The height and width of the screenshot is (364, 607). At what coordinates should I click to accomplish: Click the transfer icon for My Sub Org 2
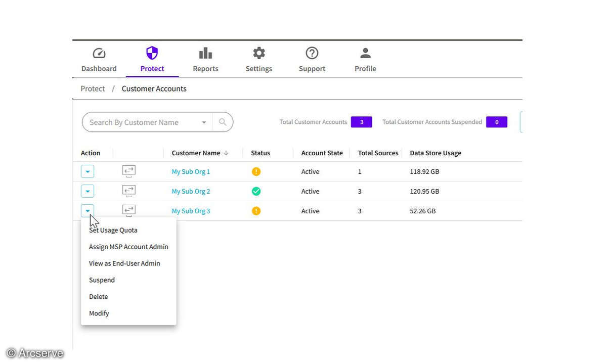click(x=129, y=192)
